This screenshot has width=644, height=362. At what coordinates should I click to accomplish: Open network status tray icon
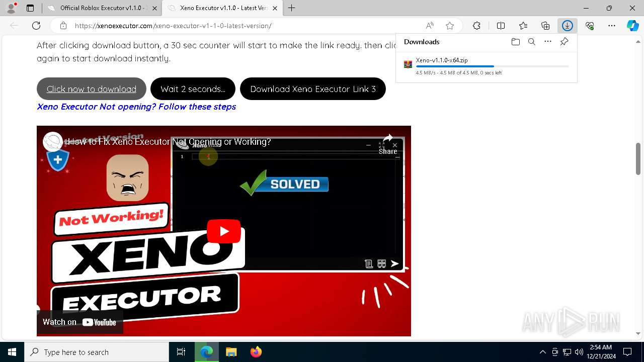click(x=567, y=352)
